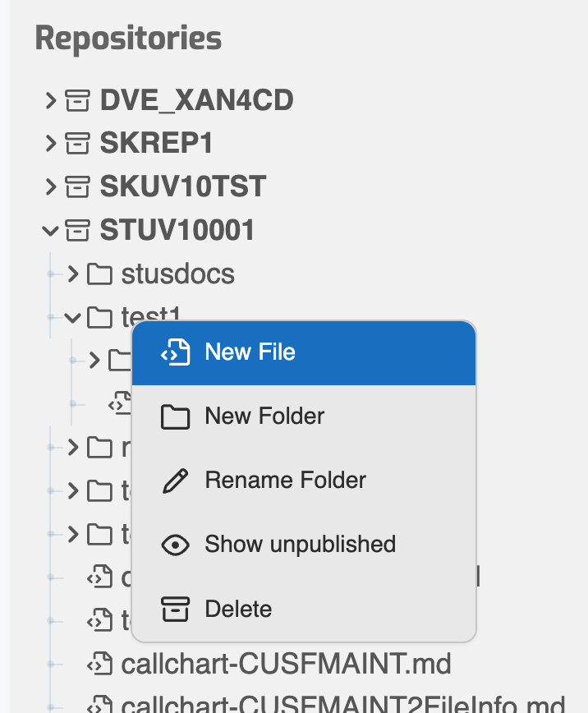588x713 pixels.
Task: Click the DVE_XAN4CD repository archive icon
Action: (78, 101)
